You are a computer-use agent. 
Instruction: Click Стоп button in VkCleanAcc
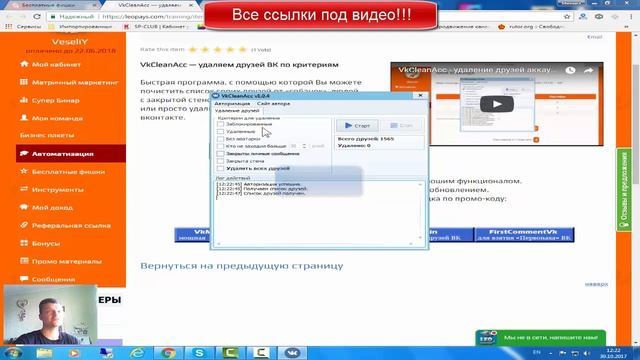point(402,125)
